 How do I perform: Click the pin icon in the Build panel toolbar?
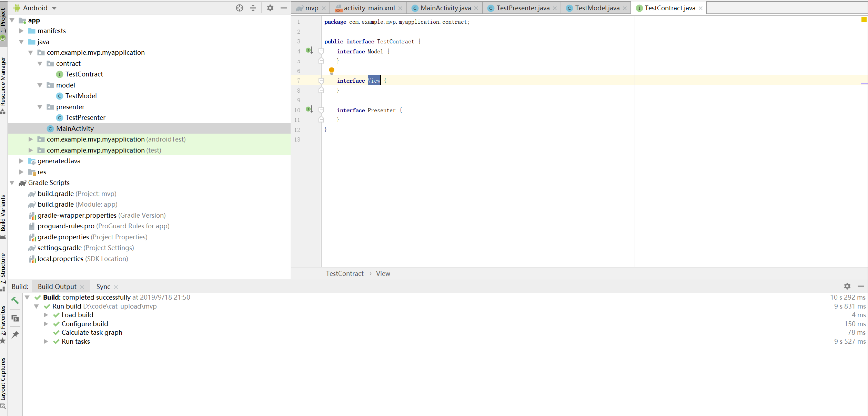pos(15,334)
